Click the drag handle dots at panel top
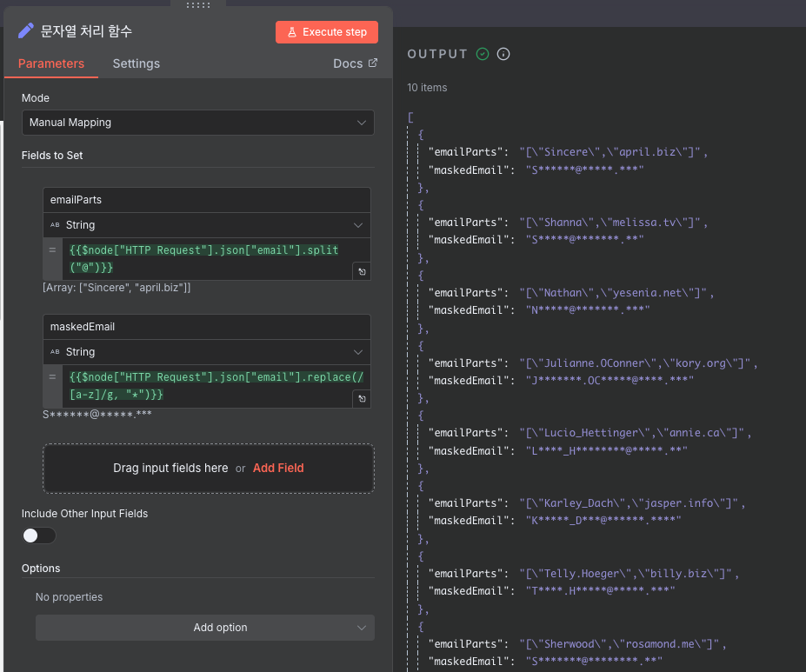 pos(198,4)
